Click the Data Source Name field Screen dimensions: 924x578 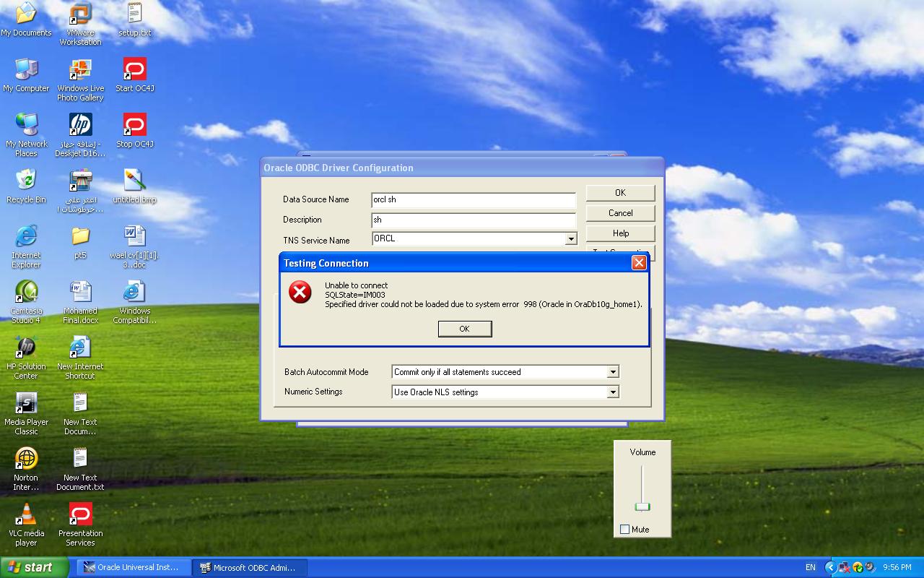(x=473, y=199)
